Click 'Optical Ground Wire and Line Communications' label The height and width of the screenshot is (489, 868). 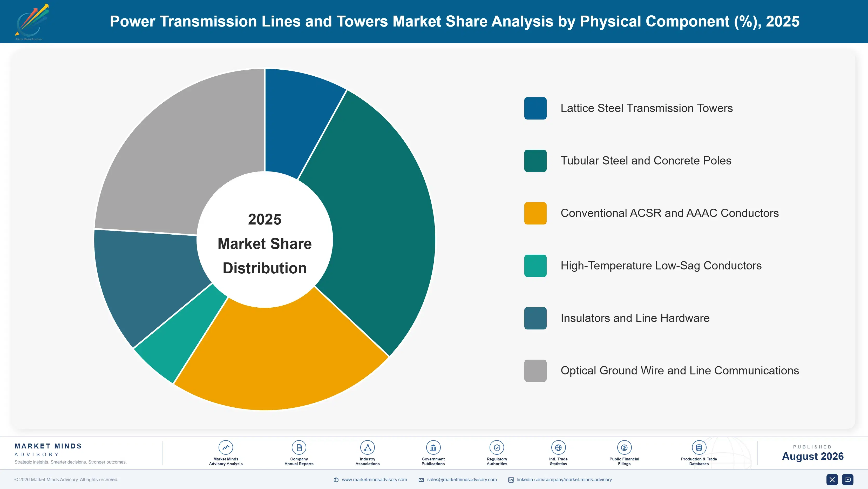(680, 371)
